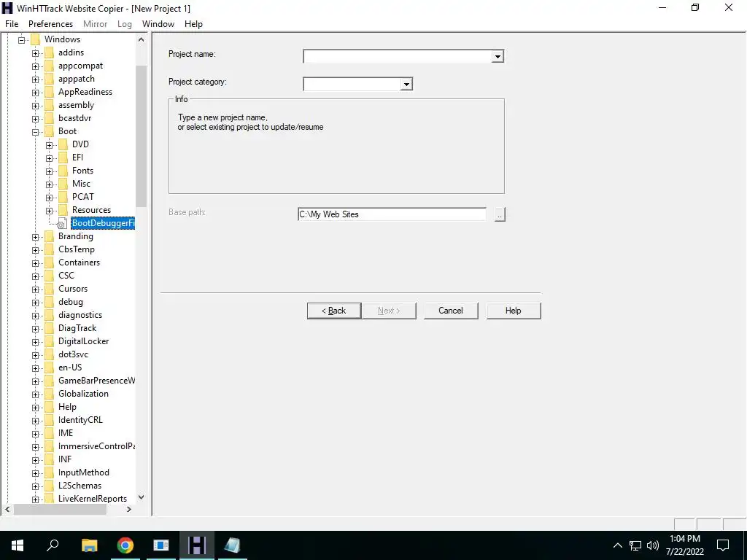Screen dimensions: 747x560
Task: Select the IdentityCRL tree item
Action: pyautogui.click(x=80, y=420)
